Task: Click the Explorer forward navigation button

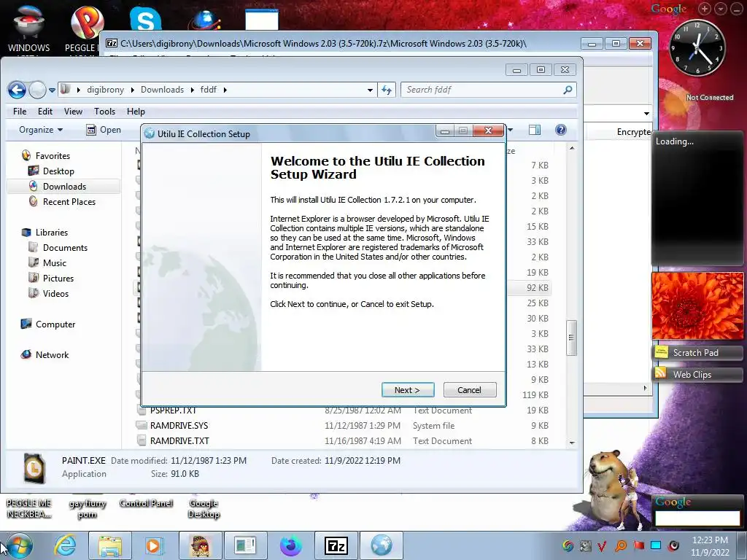Action: [x=37, y=90]
